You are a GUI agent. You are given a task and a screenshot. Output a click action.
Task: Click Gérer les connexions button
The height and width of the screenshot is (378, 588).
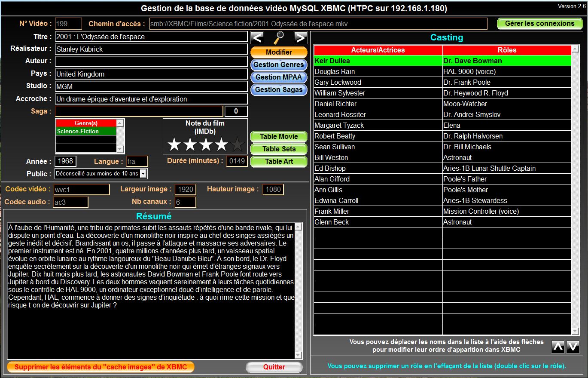(539, 24)
